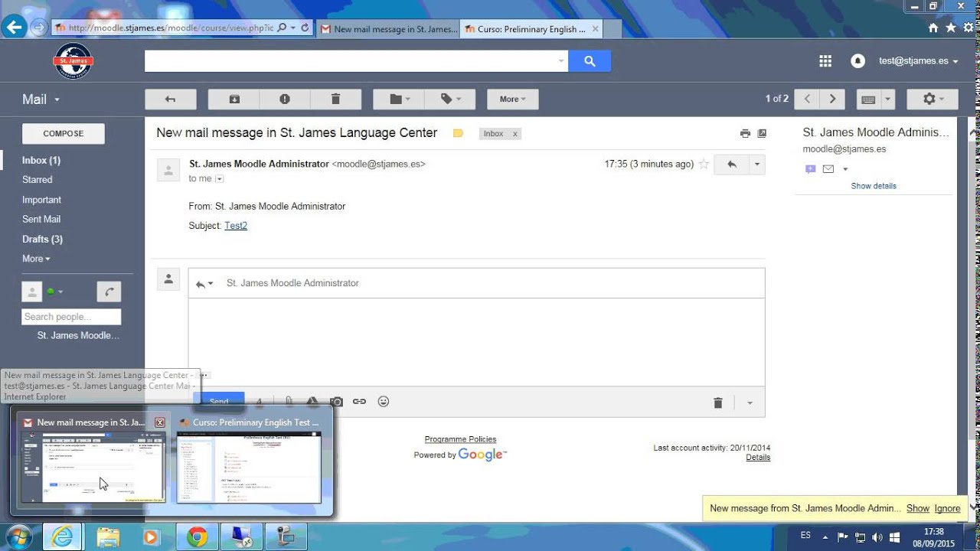Viewport: 980px width, 551px height.
Task: Go to older message arrow
Action: [832, 99]
